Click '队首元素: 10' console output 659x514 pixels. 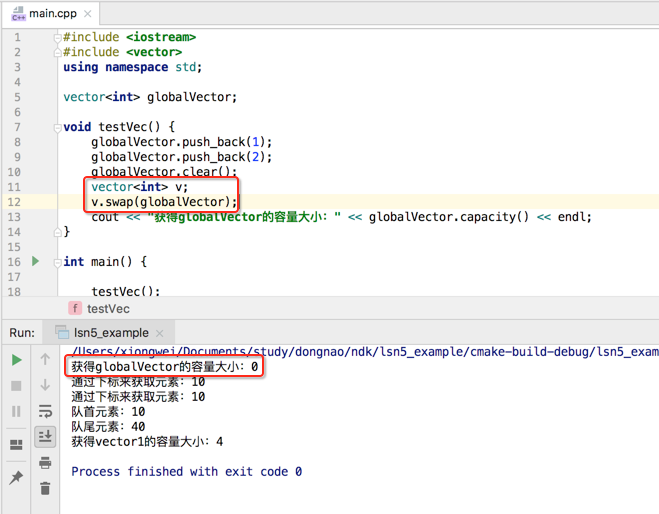point(108,412)
